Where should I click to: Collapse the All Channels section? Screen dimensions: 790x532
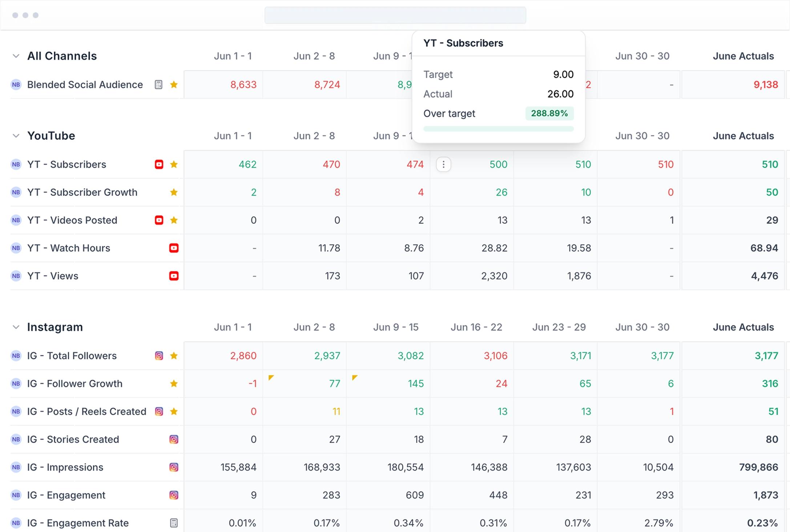[x=16, y=56]
